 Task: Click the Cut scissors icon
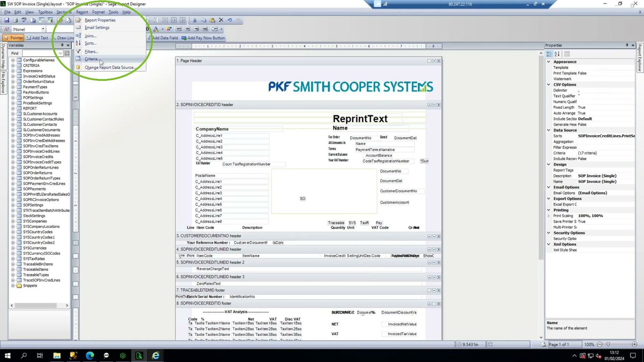pyautogui.click(x=195, y=20)
